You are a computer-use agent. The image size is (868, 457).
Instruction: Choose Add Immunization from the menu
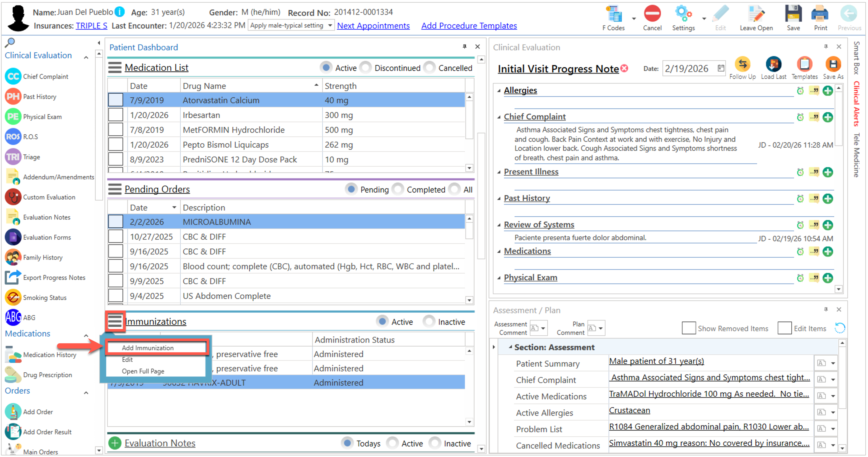click(x=148, y=348)
